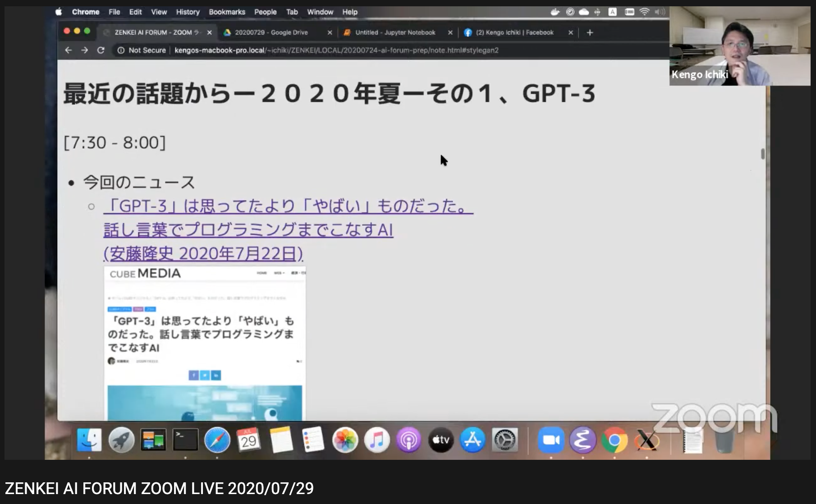Click input source A menu bar icon
The height and width of the screenshot is (504, 816).
pyautogui.click(x=612, y=12)
